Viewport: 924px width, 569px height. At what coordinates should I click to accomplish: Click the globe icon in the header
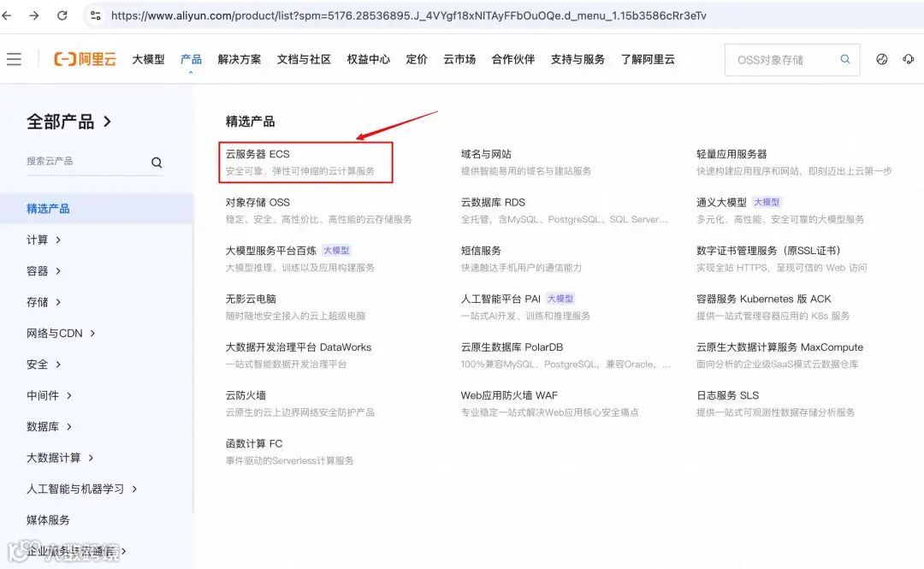pyautogui.click(x=881, y=59)
